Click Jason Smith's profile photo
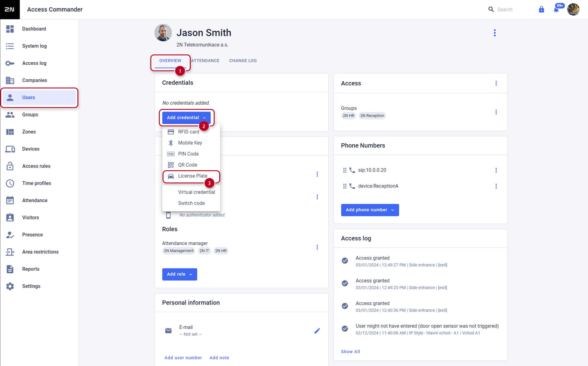 point(163,33)
